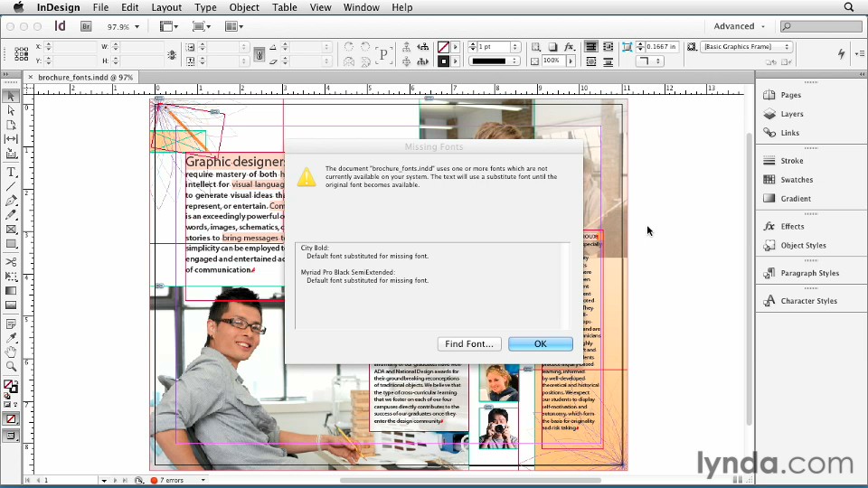Open the Type menu

point(205,7)
